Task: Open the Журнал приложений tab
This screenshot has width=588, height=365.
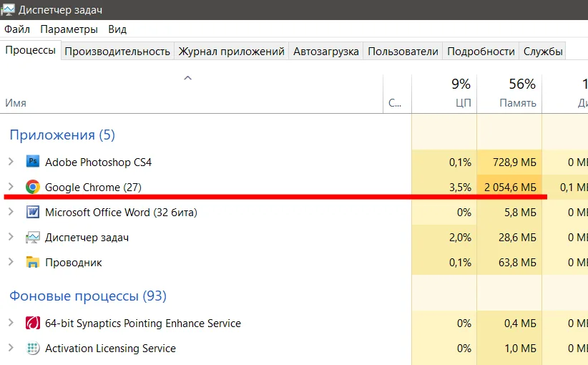Action: (231, 51)
